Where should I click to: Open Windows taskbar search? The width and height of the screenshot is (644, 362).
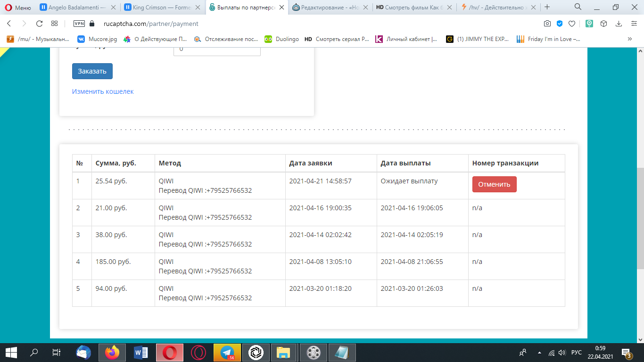click(x=34, y=352)
